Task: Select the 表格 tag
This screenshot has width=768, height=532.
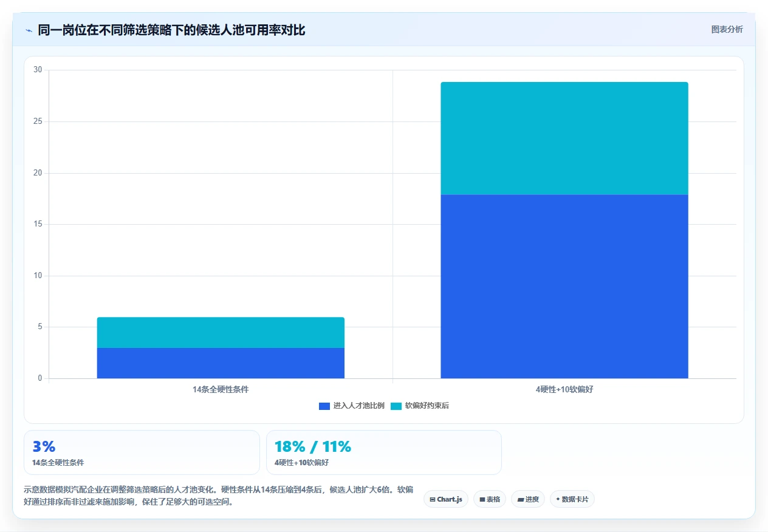Action: 490,499
